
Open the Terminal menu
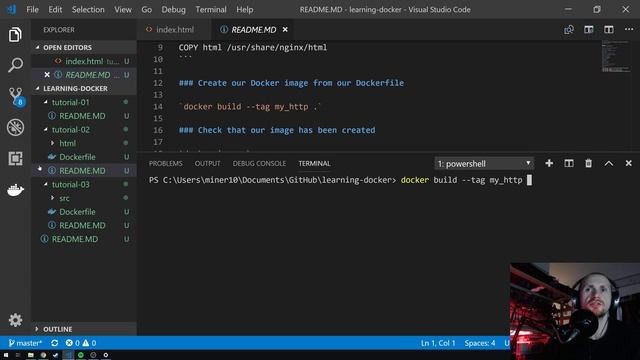coord(211,9)
